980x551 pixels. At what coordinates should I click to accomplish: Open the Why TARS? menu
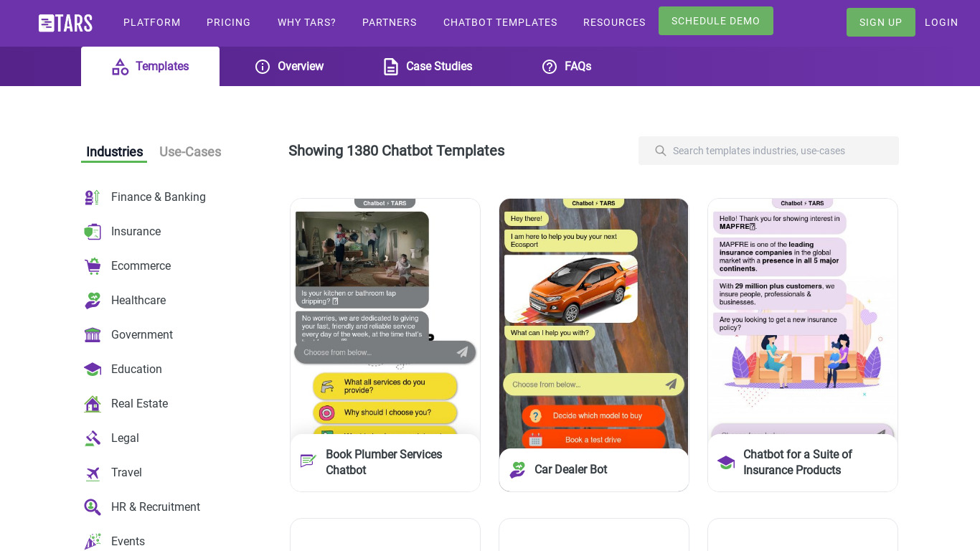pyautogui.click(x=306, y=22)
